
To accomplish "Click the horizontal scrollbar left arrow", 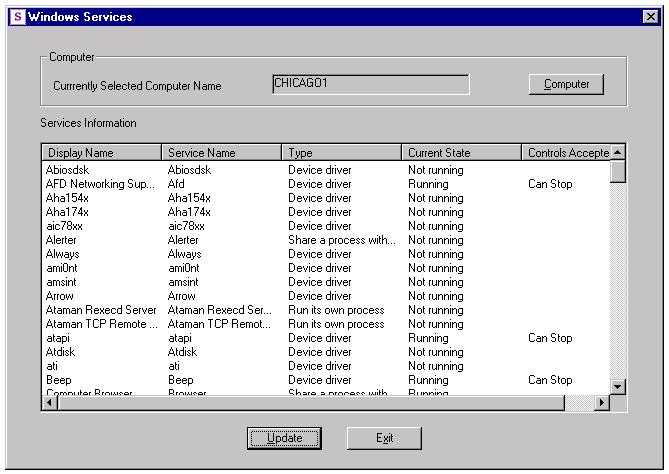I will (49, 402).
